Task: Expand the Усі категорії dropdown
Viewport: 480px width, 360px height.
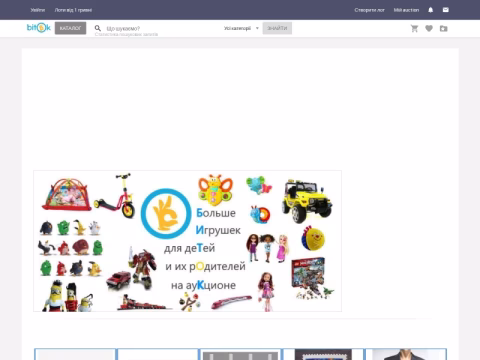Action: coord(241,28)
